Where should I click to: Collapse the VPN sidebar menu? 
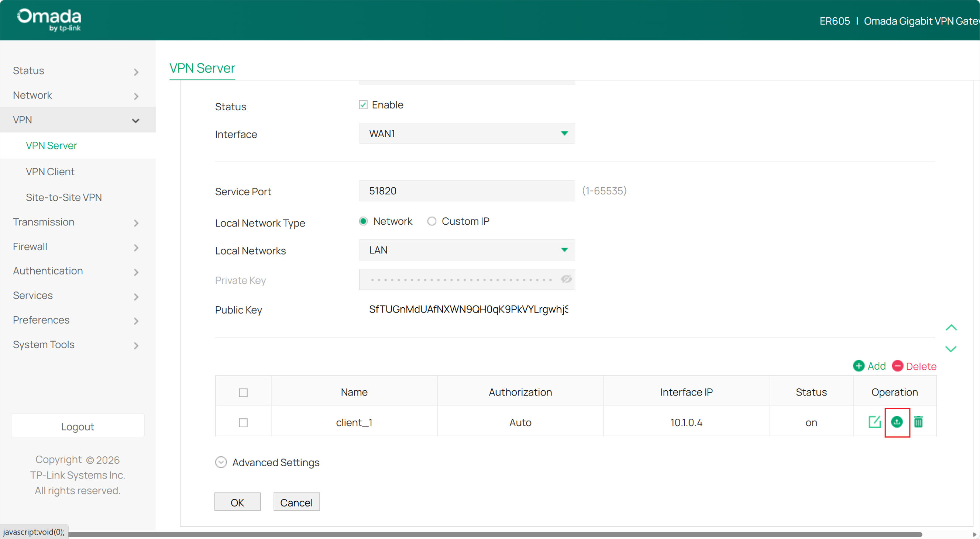(x=78, y=120)
